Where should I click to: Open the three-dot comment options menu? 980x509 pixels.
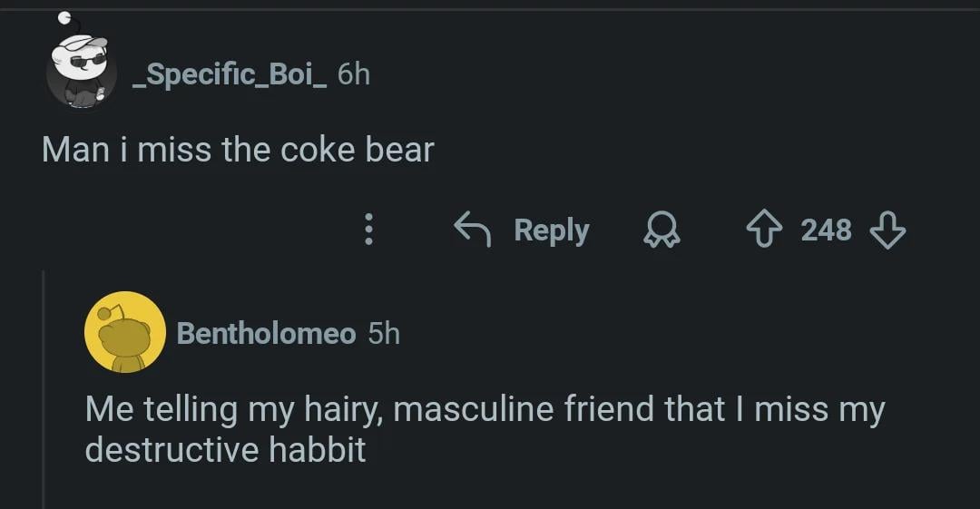[x=368, y=230]
